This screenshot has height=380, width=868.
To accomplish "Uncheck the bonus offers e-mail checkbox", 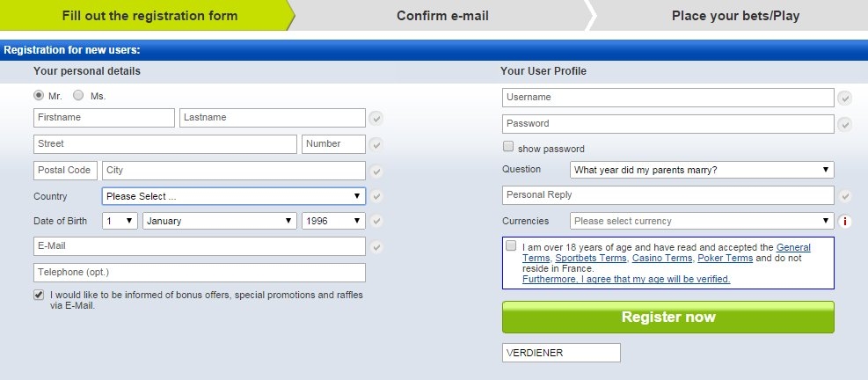I will (x=39, y=296).
